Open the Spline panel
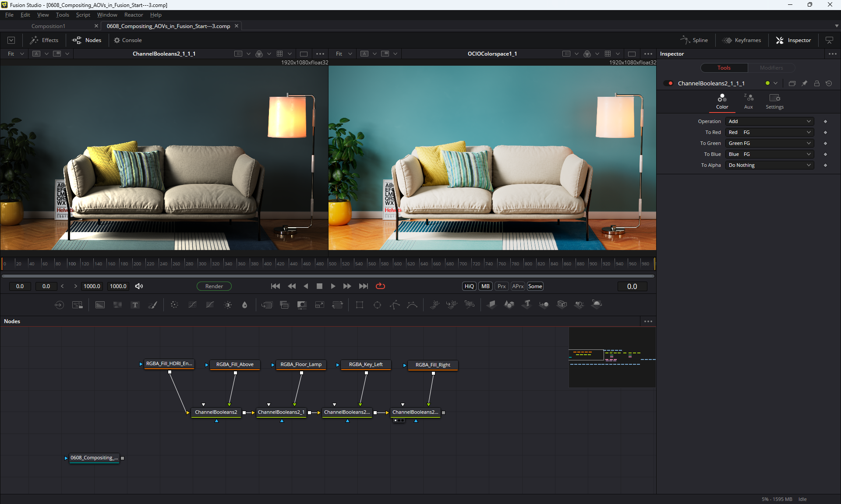This screenshot has width=841, height=504. click(x=694, y=40)
